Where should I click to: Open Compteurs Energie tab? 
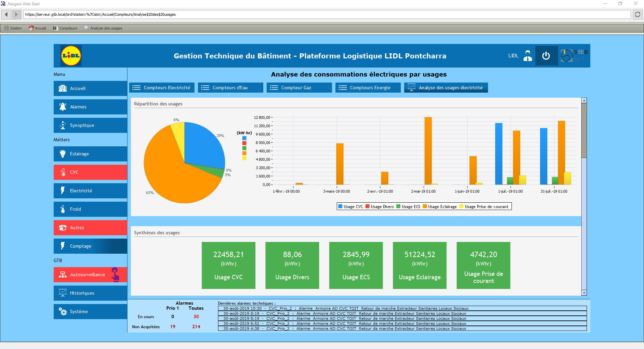(x=368, y=88)
